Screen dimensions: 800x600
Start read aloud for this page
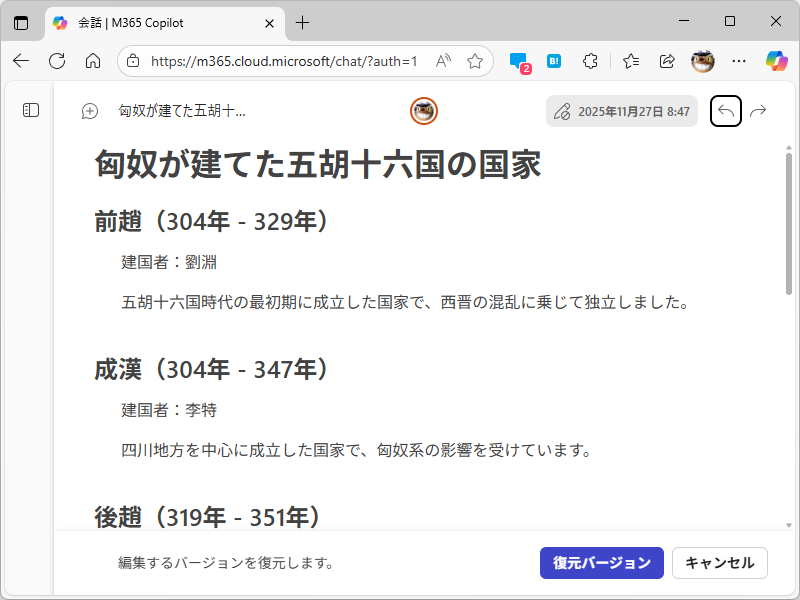[442, 61]
